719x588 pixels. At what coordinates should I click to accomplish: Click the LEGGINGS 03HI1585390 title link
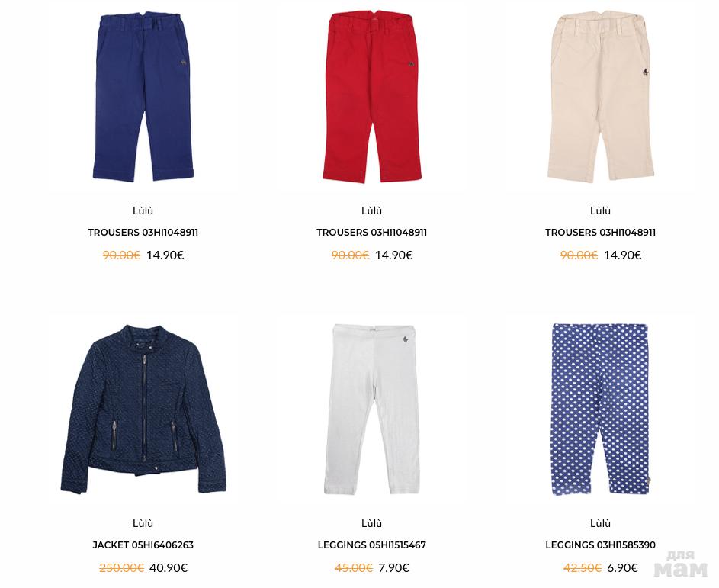[601, 545]
